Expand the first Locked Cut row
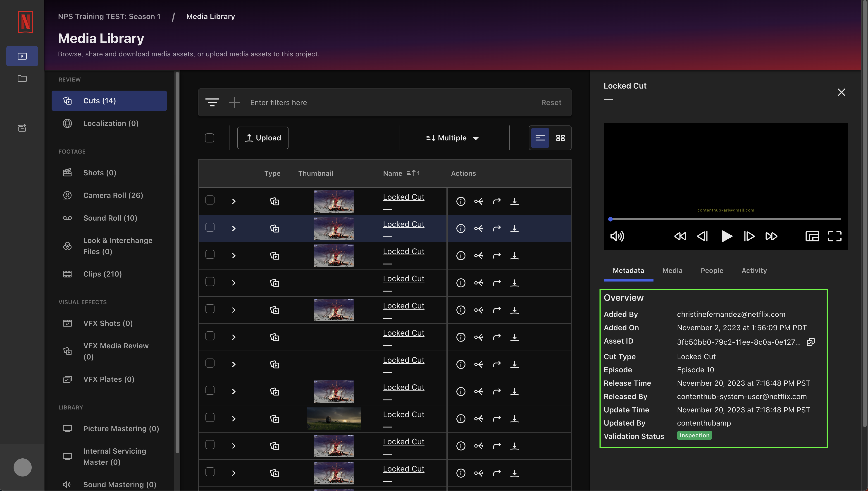The width and height of the screenshot is (868, 491). (x=234, y=201)
